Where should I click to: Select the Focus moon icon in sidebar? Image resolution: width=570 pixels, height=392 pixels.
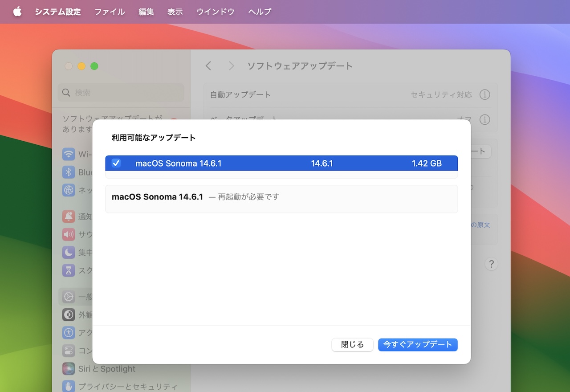click(x=69, y=252)
